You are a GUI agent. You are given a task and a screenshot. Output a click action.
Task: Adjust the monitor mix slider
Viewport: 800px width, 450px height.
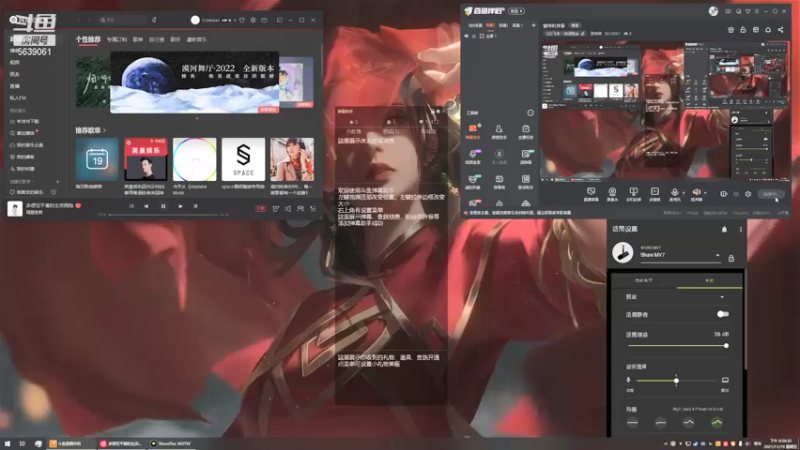coord(676,381)
